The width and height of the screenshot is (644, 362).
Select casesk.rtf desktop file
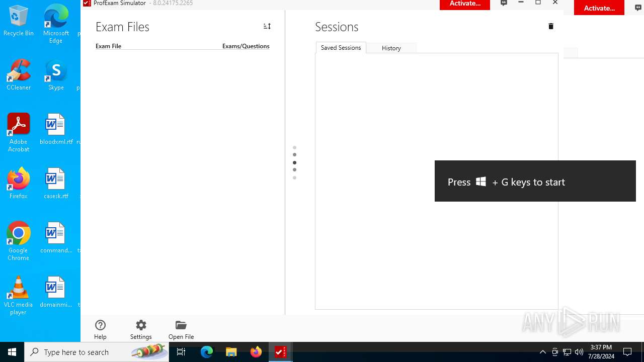tap(56, 184)
